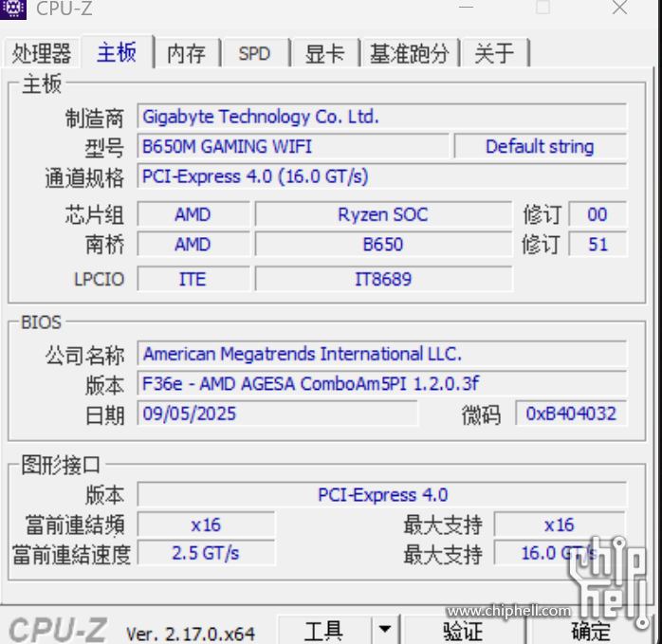Click the CPU-Z app icon in title bar
Viewport: 662px width, 644px height.
point(13,9)
